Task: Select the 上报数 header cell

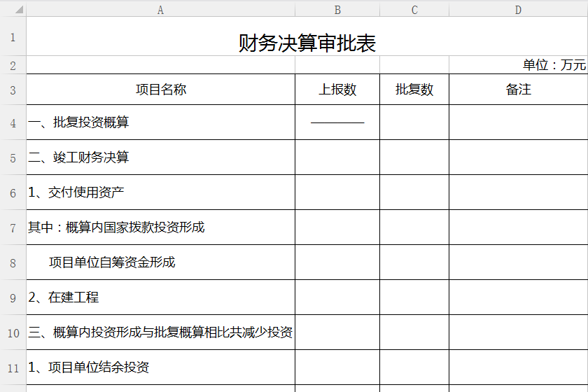Action: pos(337,90)
